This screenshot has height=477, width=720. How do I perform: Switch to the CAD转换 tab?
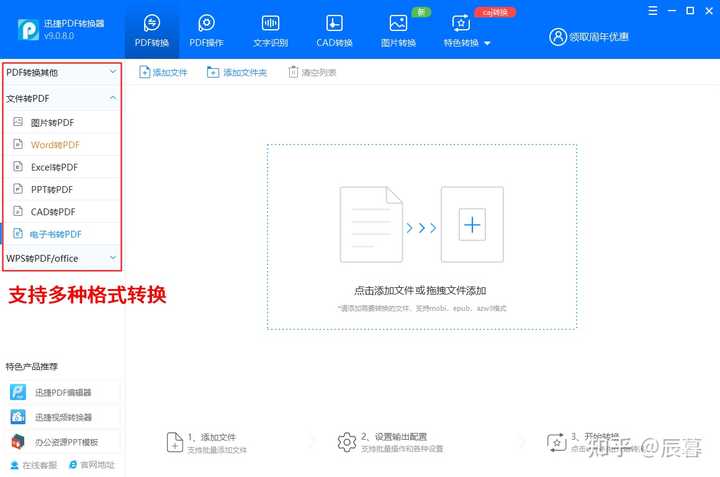tap(334, 31)
